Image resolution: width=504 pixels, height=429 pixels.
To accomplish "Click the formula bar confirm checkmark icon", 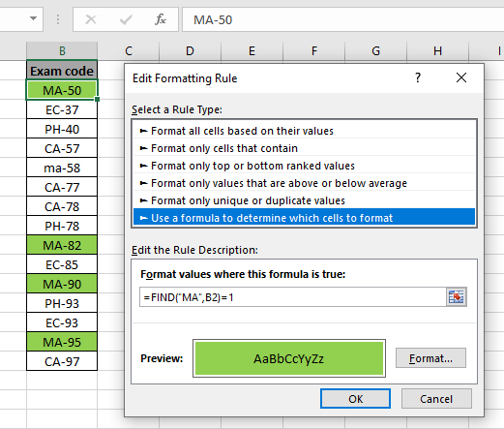I will pos(126,19).
